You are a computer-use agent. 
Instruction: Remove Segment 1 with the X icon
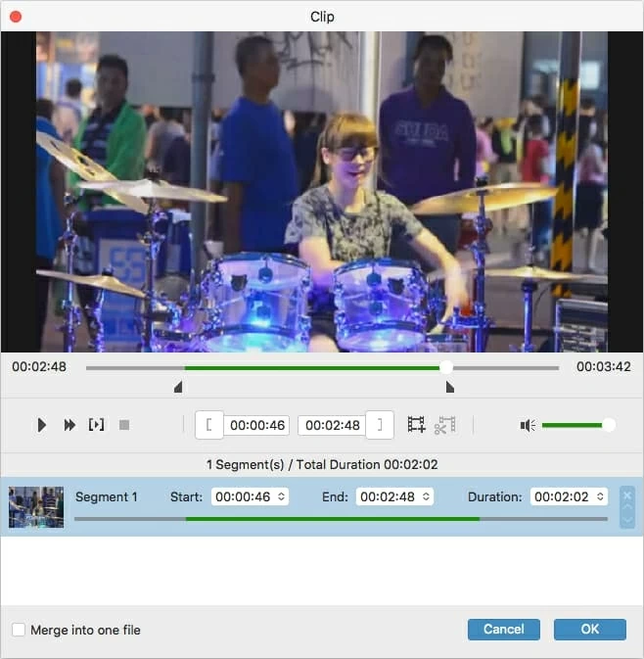627,494
